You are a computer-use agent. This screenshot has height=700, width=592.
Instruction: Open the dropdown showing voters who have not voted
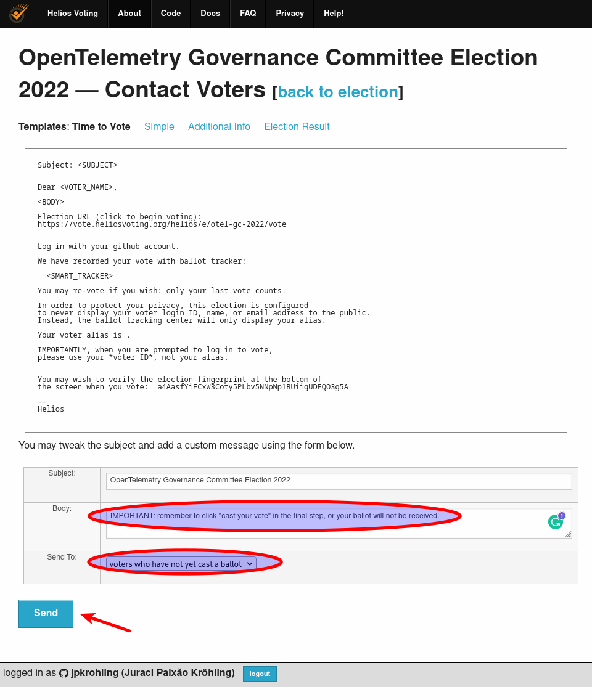[180, 563]
